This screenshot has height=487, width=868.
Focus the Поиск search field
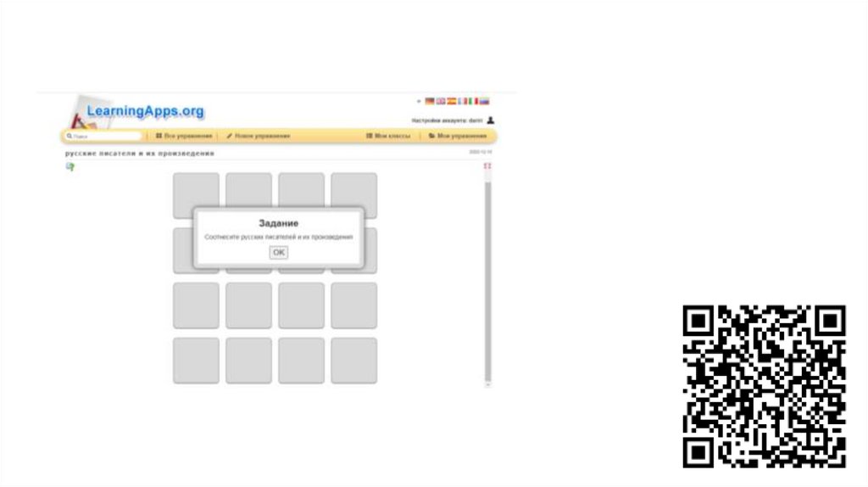104,136
